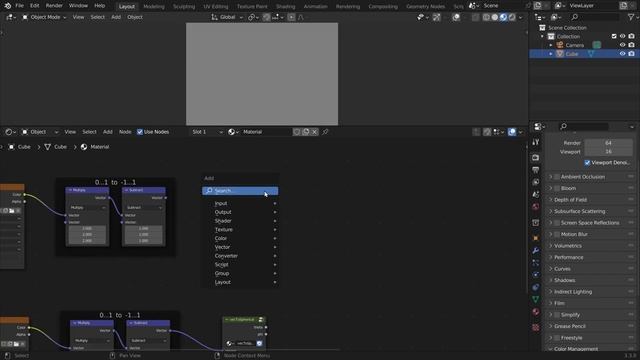The width and height of the screenshot is (640, 360).
Task: Open the Object Constraints properties tab
Action: pyautogui.click(x=536, y=287)
